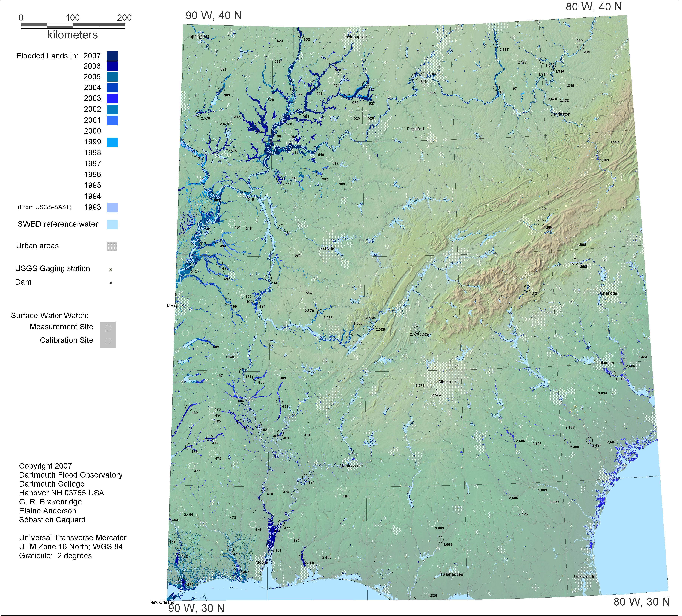Click the Nashville city label
This screenshot has width=682, height=616.
click(325, 248)
